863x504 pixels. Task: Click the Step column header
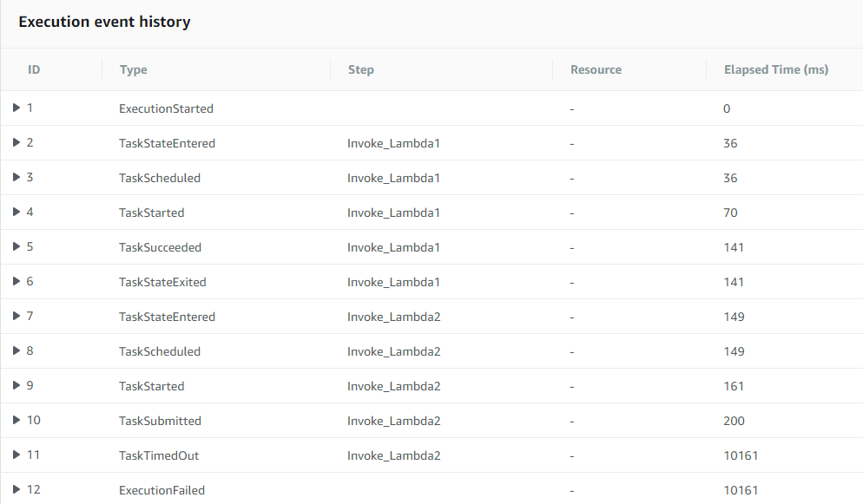pyautogui.click(x=361, y=69)
